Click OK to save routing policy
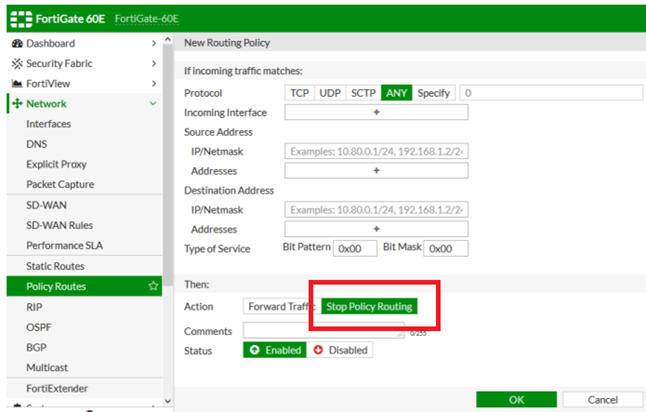 [x=516, y=399]
